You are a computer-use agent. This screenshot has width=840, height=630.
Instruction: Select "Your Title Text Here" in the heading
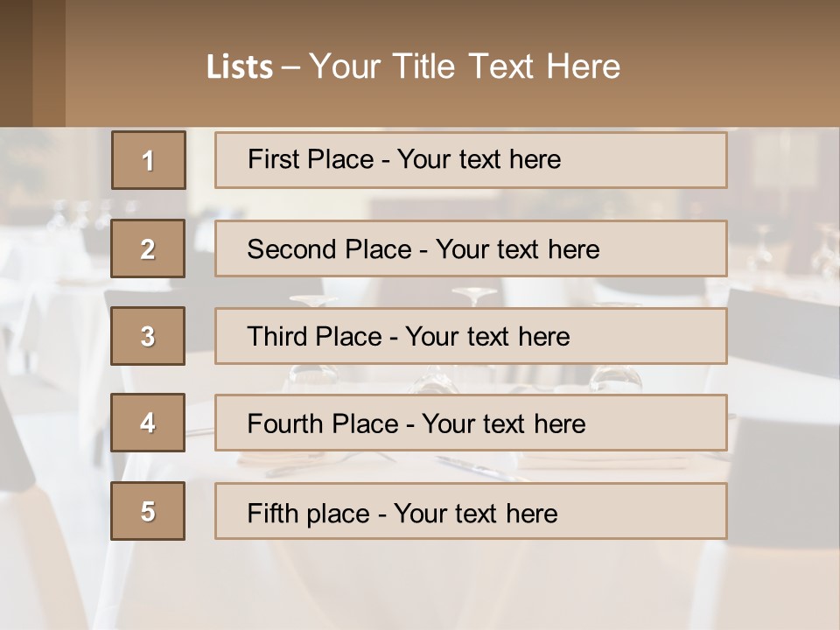click(x=465, y=66)
